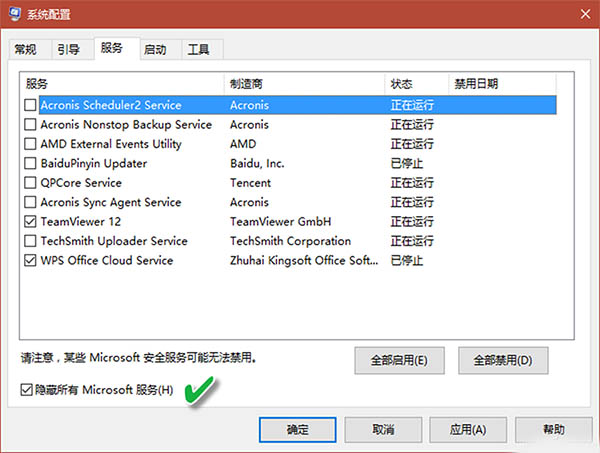
Task: Disable WPS Office Cloud Service checkbox
Action: [31, 261]
